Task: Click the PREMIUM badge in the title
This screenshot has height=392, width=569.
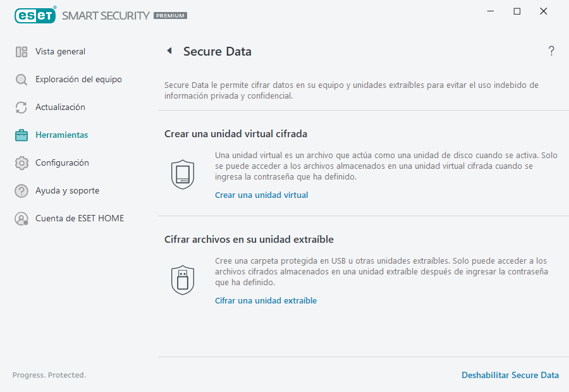Action: (x=171, y=15)
